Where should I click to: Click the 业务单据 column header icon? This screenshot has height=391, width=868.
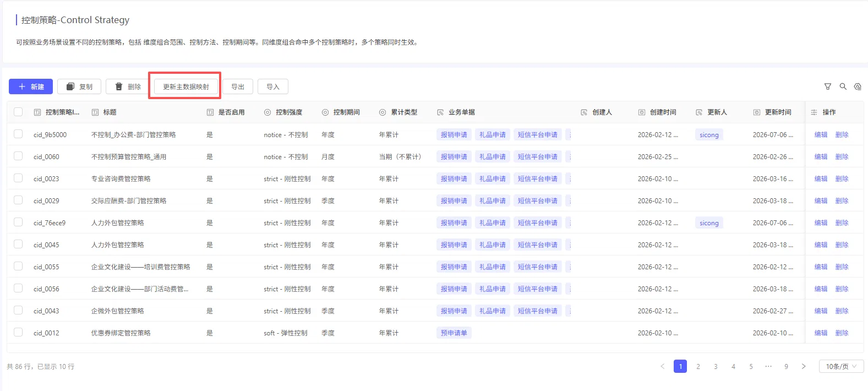coord(440,112)
